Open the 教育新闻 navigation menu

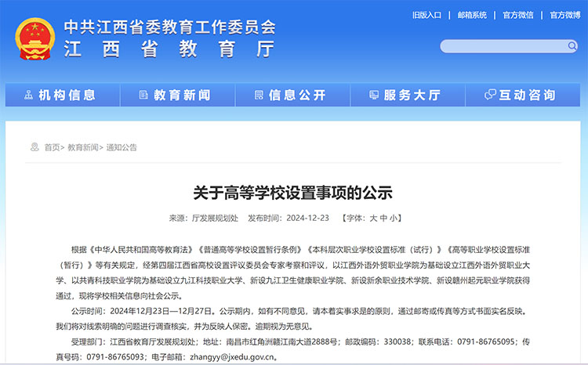[x=182, y=95]
